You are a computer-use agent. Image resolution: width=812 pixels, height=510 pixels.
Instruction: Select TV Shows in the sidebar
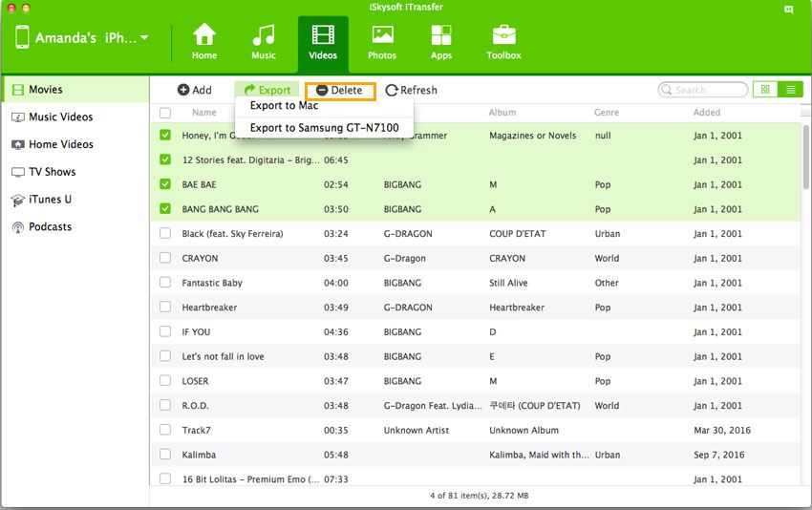pyautogui.click(x=75, y=172)
